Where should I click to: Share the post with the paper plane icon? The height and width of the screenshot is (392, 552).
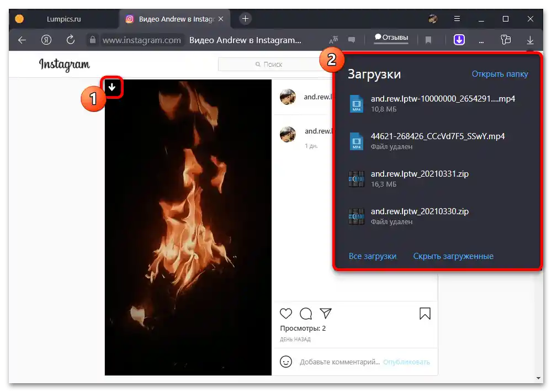tap(326, 313)
